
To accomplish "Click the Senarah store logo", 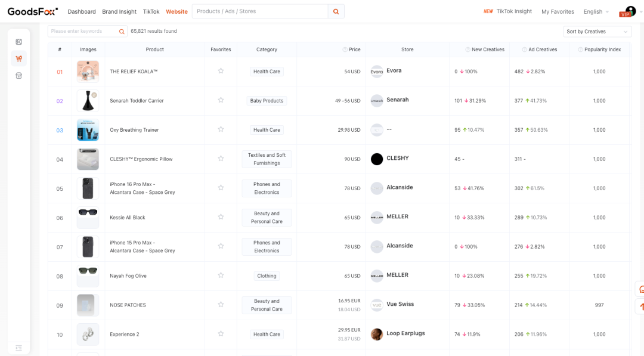I will pyautogui.click(x=377, y=101).
